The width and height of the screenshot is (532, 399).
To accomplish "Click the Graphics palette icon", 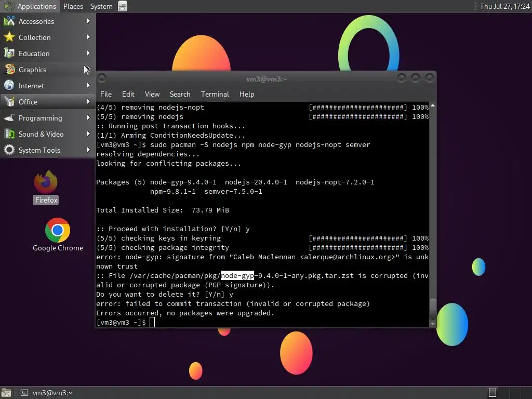I will [9, 69].
